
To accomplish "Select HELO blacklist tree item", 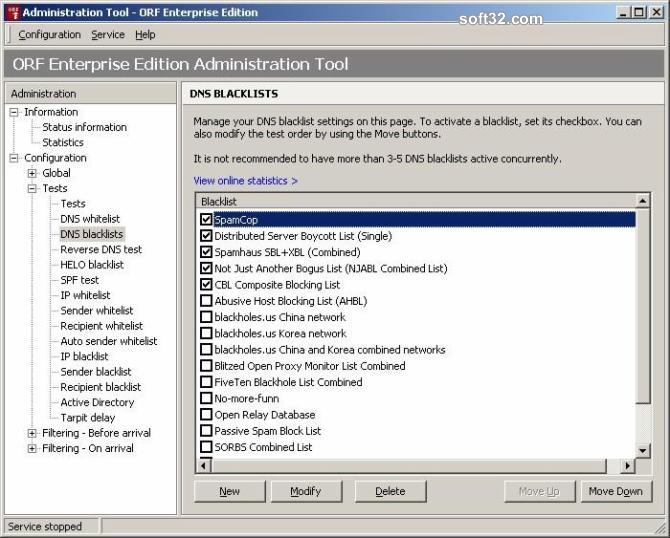I will (92, 265).
